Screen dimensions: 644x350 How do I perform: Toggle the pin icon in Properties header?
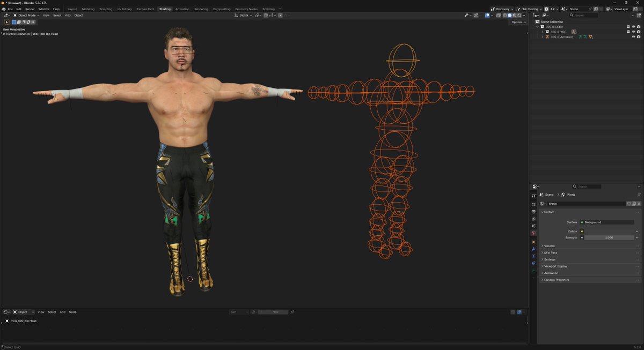[x=639, y=195]
